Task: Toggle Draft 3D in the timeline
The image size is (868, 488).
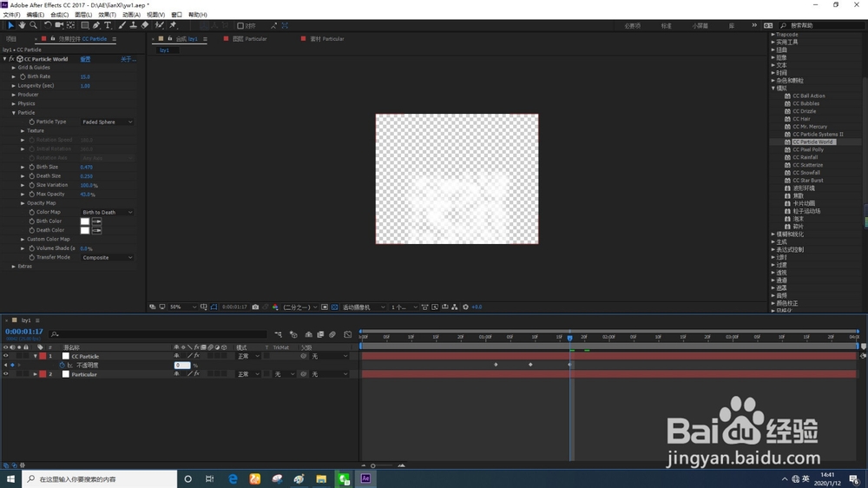Action: 293,334
